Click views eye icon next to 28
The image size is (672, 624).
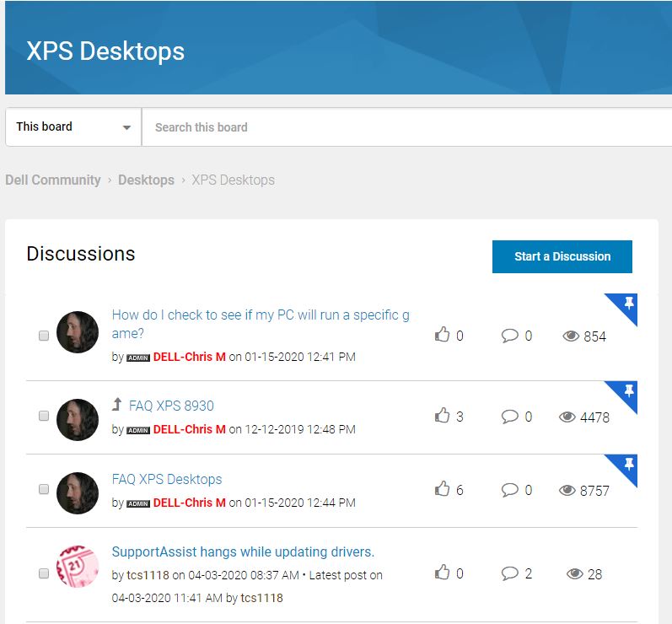(575, 574)
